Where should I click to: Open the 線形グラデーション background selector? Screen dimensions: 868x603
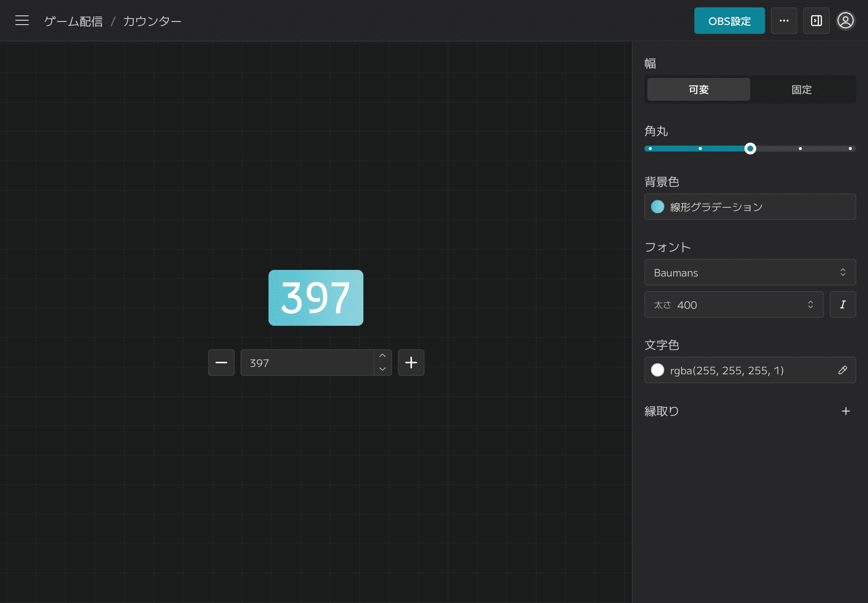click(x=750, y=207)
